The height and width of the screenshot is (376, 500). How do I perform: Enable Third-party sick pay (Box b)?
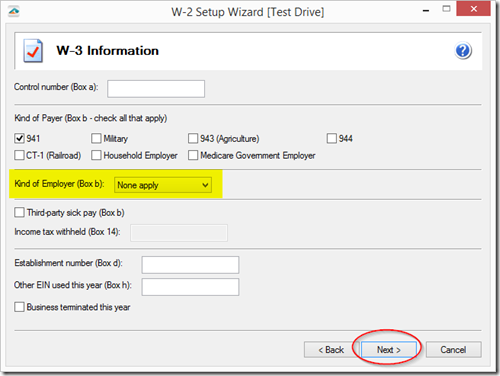19,212
